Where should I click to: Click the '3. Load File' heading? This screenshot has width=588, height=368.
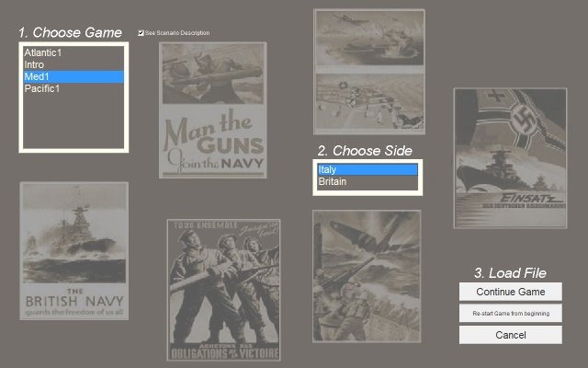click(x=510, y=272)
